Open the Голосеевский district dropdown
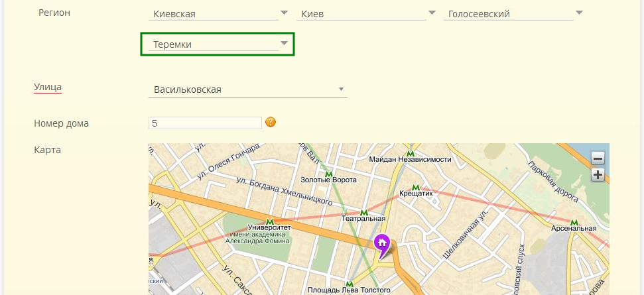 514,13
